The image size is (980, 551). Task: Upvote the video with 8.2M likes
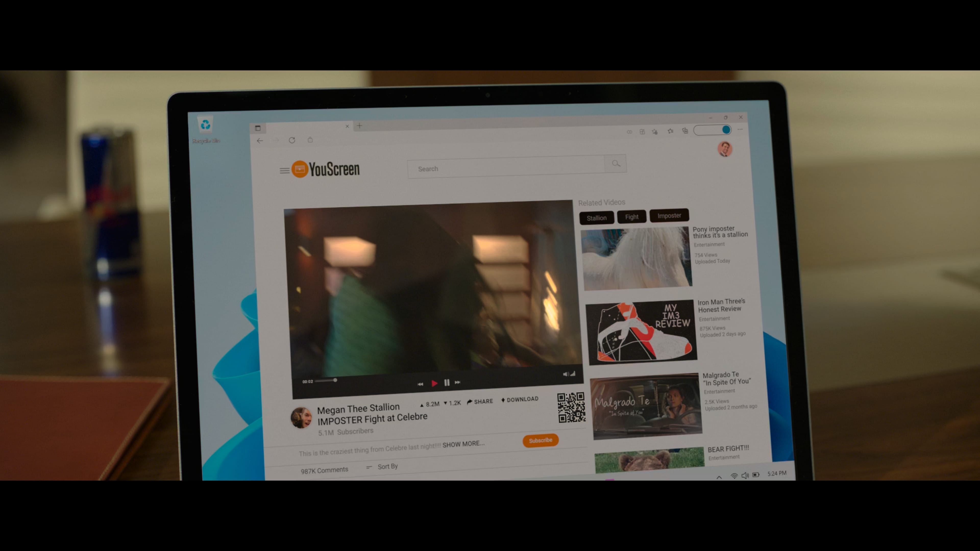click(430, 404)
